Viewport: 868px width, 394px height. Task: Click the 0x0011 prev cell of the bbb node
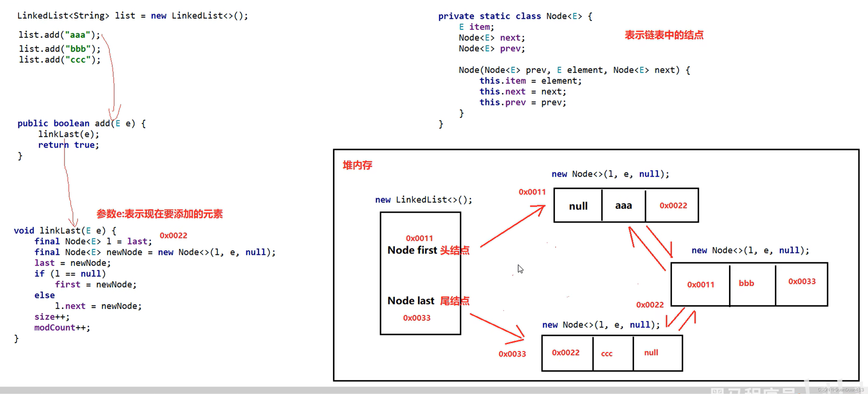[701, 285]
